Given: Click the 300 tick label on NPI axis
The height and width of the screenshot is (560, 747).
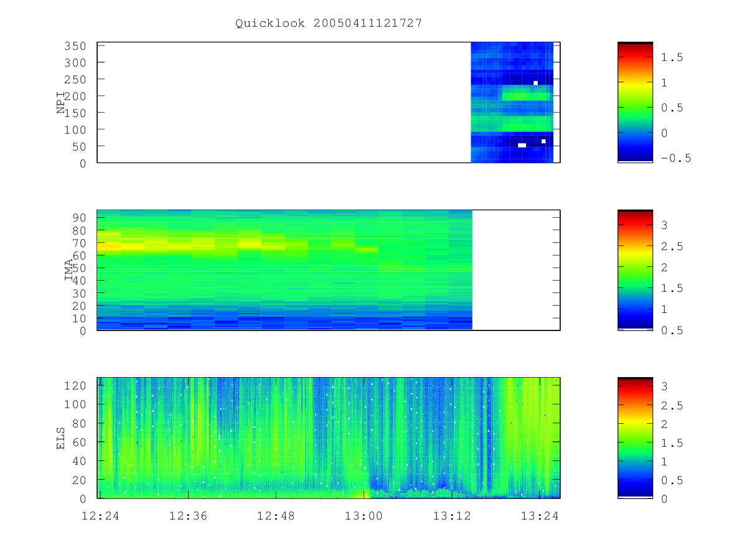Looking at the screenshot, I should (75, 63).
